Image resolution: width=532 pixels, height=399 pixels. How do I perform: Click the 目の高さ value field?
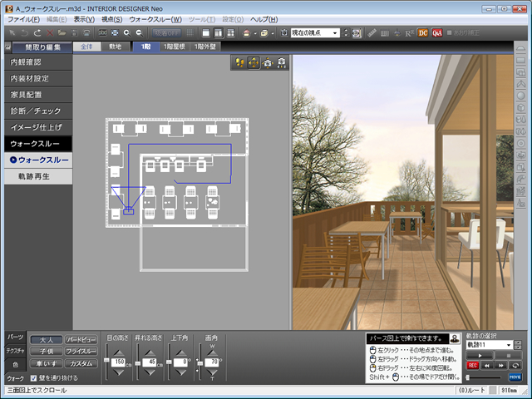click(119, 362)
